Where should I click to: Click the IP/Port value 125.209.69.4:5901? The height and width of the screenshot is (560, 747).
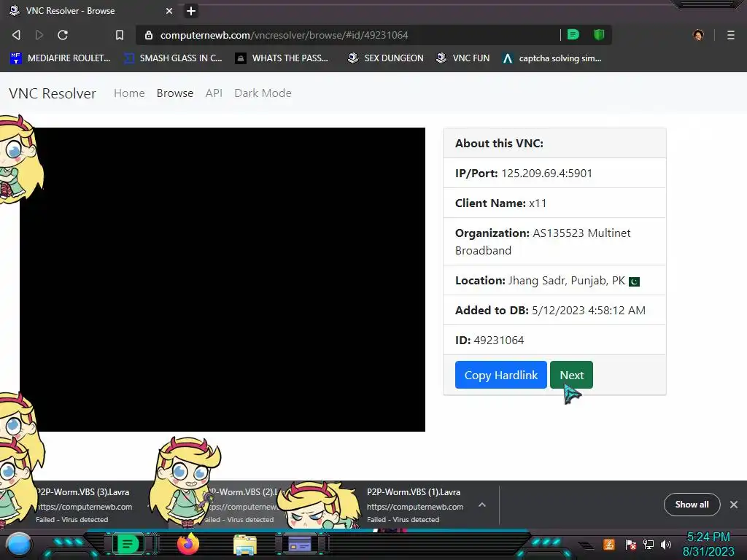pos(546,174)
